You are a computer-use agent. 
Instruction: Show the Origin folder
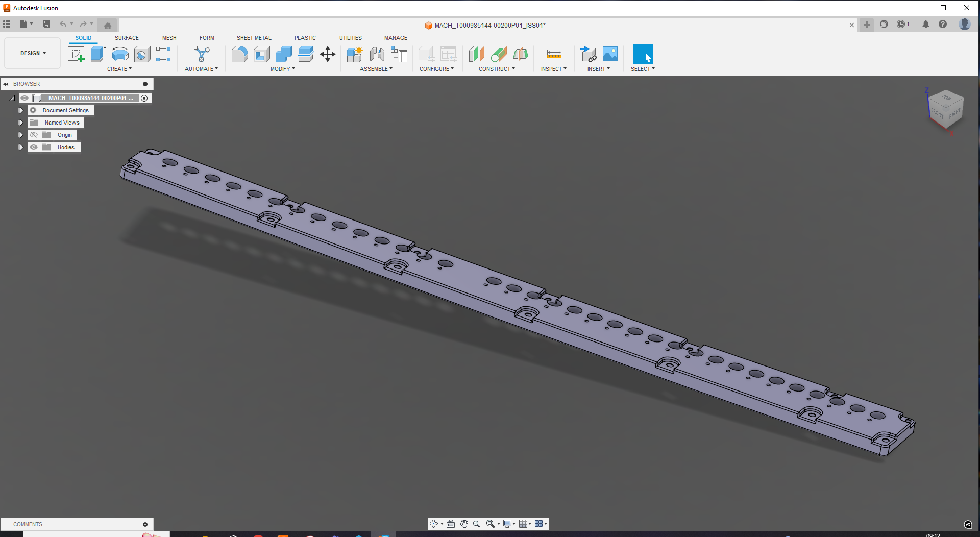coord(34,135)
